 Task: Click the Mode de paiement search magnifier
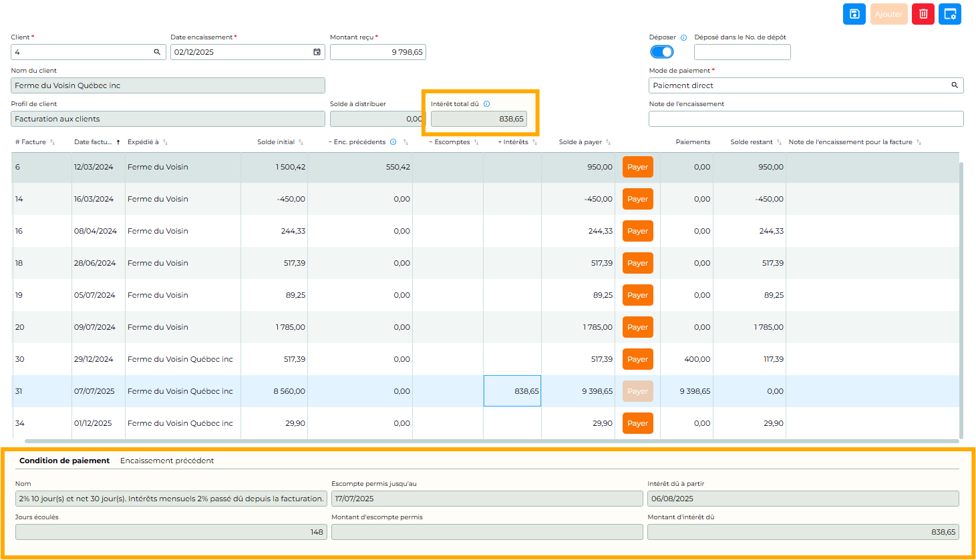click(x=955, y=85)
